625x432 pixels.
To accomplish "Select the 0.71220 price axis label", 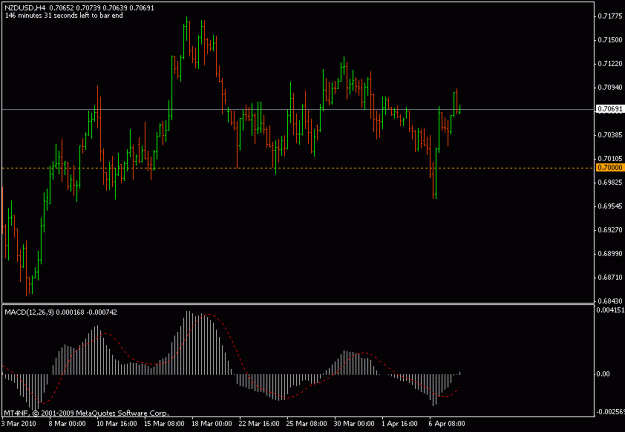I will 610,64.
